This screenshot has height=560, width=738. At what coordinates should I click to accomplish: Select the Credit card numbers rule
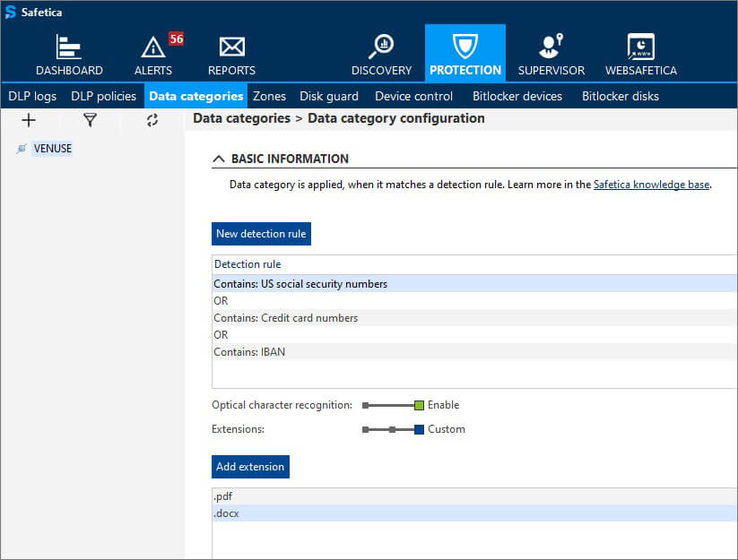click(x=474, y=318)
